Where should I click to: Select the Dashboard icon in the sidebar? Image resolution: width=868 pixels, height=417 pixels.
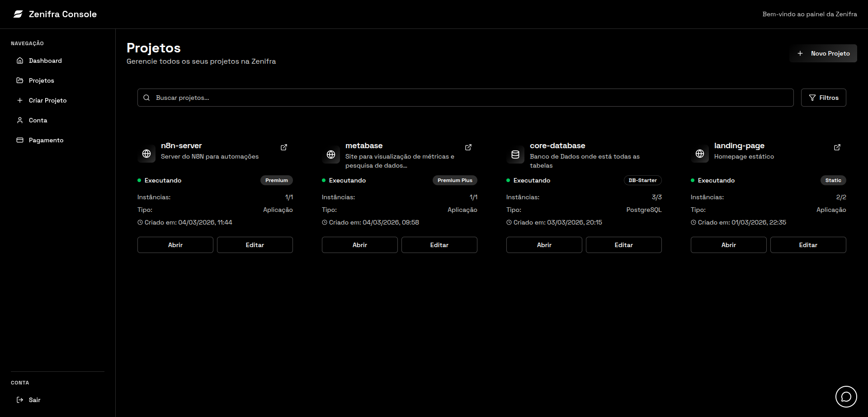tap(19, 60)
